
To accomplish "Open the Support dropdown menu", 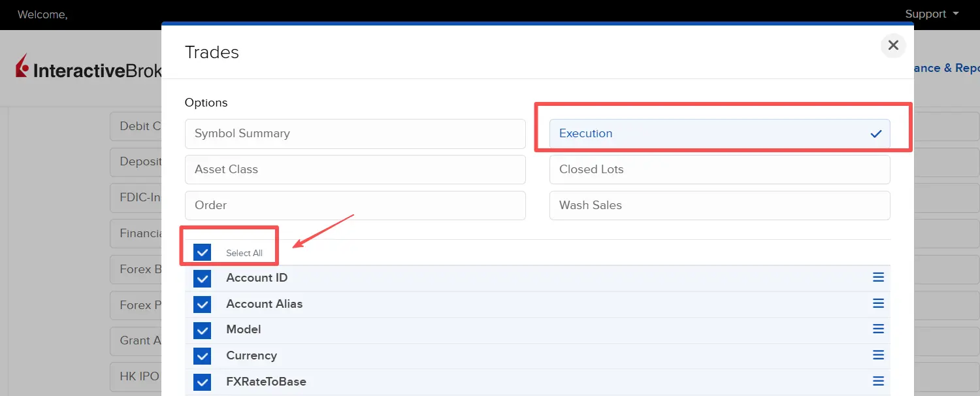I will click(931, 14).
